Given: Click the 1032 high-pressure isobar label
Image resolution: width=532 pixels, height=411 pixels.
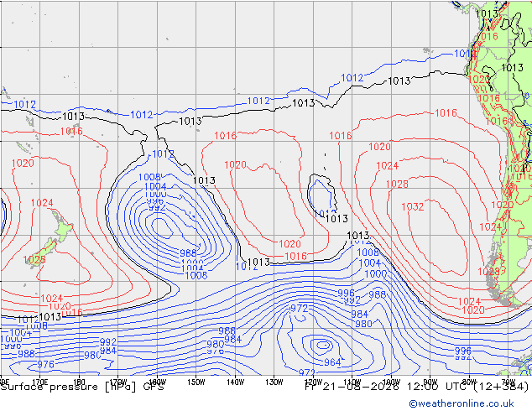Looking at the screenshot, I should coord(413,207).
